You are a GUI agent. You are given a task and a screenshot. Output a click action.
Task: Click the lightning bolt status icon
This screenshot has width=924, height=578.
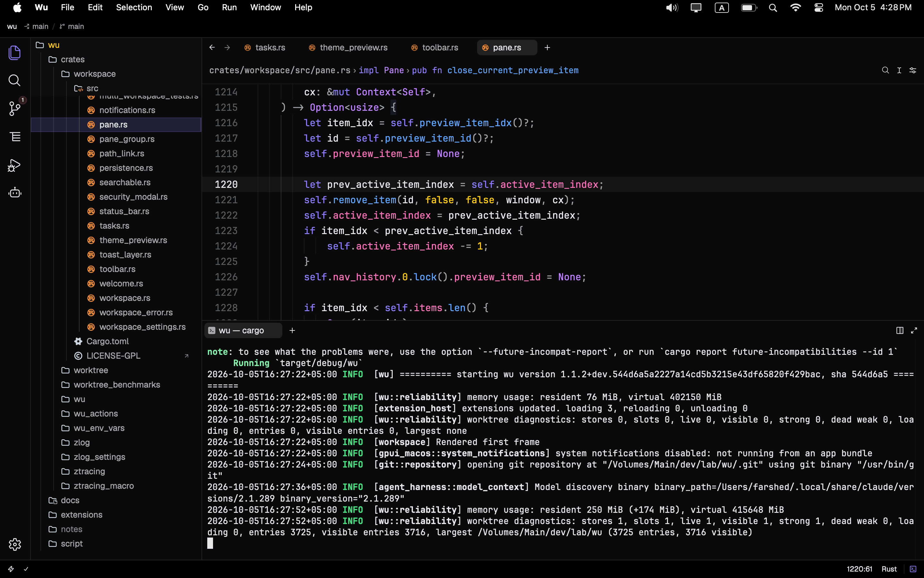pos(11,569)
